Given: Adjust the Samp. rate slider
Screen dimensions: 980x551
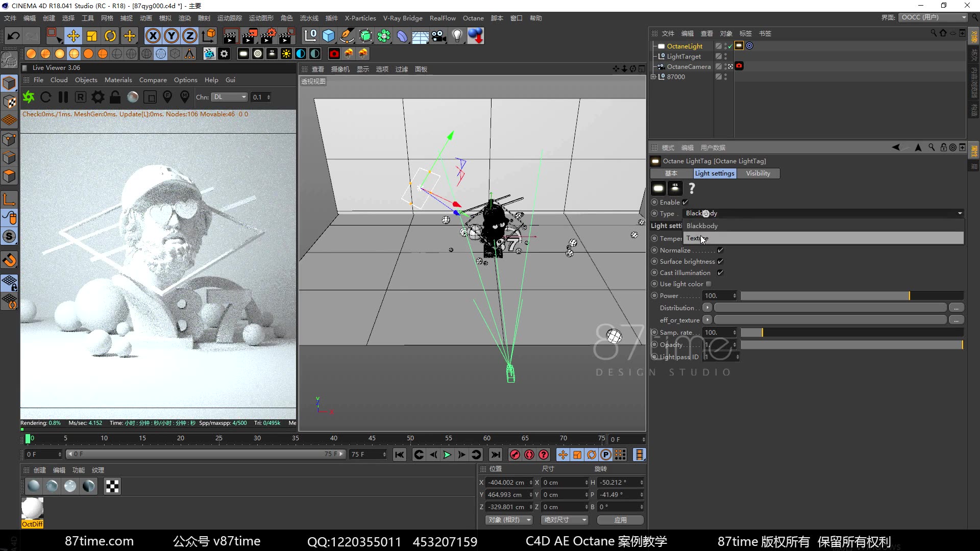Looking at the screenshot, I should point(852,332).
